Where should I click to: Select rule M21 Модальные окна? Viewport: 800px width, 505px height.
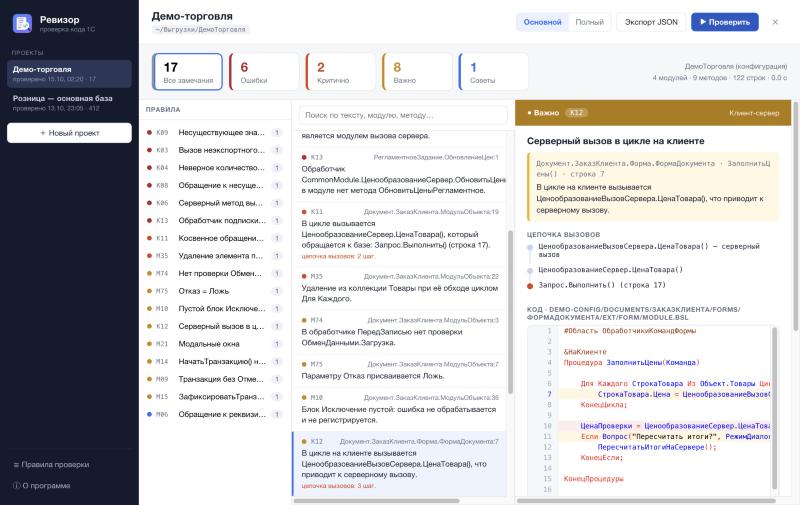coord(214,344)
